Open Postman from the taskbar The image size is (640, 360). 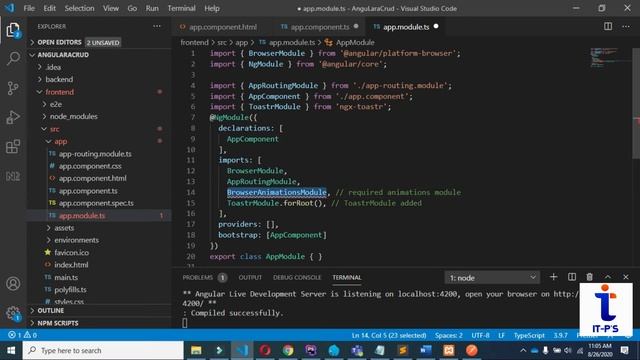(x=471, y=350)
